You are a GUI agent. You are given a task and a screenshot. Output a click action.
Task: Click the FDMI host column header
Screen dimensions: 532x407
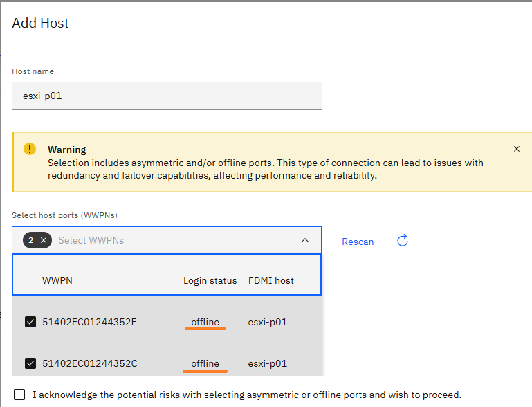pos(271,280)
